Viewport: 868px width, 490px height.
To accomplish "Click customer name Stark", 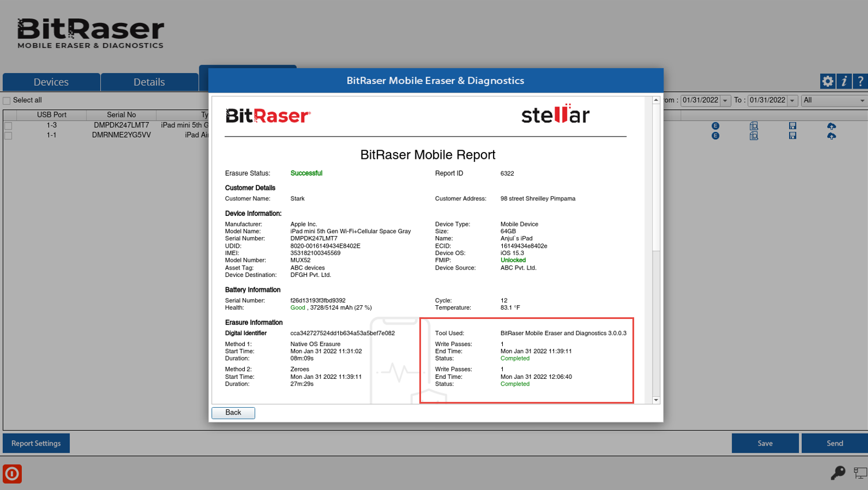I will [x=298, y=199].
